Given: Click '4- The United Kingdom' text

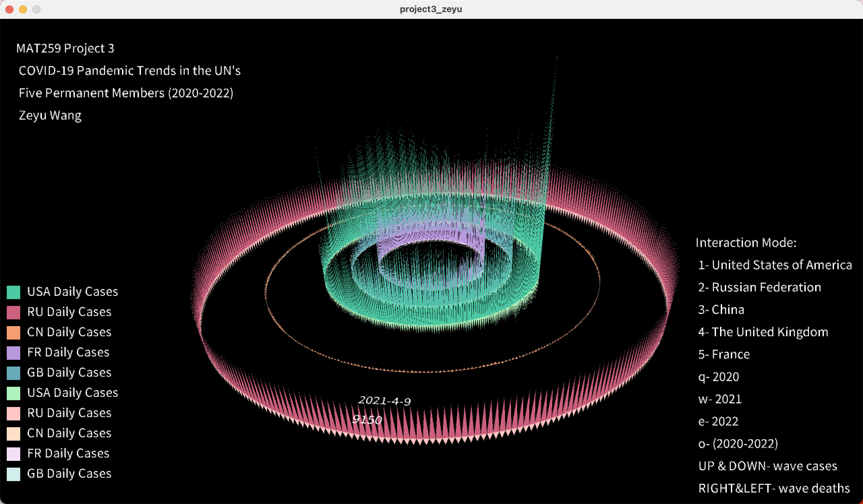Looking at the screenshot, I should pyautogui.click(x=763, y=332).
